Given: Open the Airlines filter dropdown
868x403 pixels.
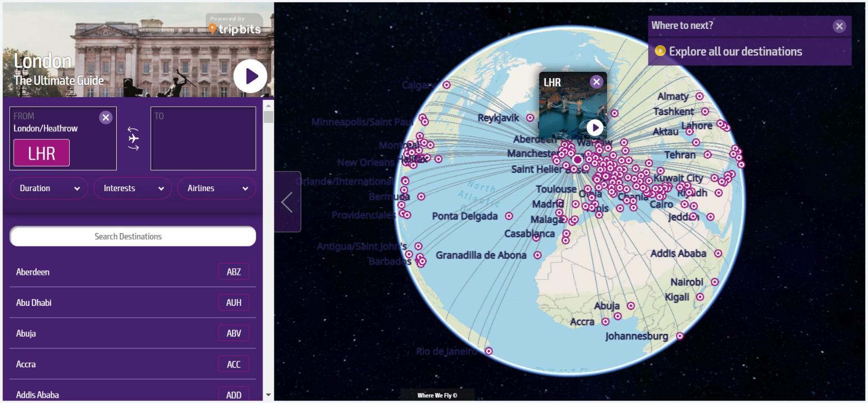Looking at the screenshot, I should (216, 189).
